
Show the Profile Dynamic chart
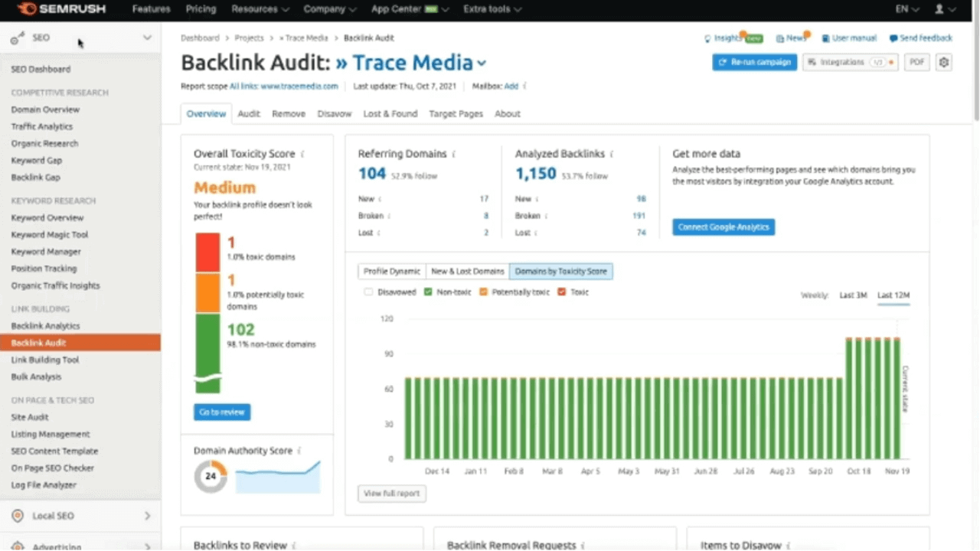pos(392,272)
